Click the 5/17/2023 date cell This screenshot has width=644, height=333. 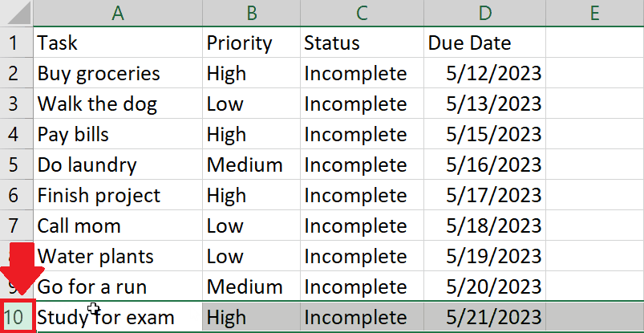pyautogui.click(x=484, y=195)
